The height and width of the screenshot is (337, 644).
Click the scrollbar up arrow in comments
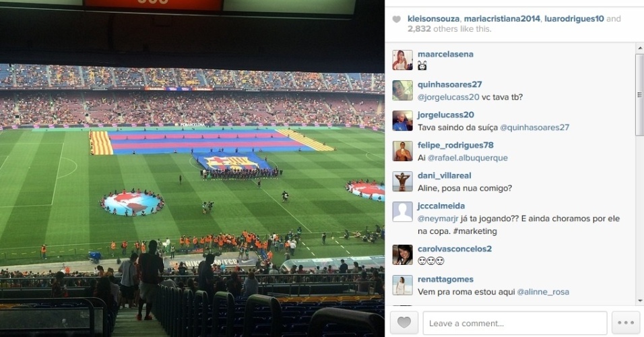coord(639,48)
